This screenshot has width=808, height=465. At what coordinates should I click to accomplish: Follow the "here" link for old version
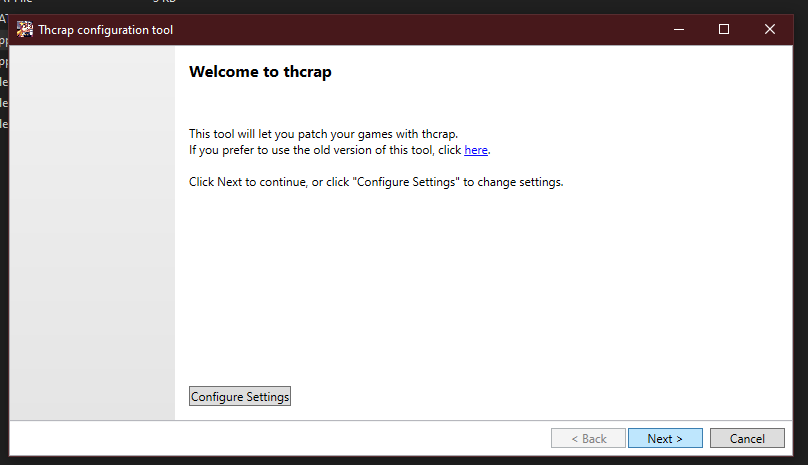click(x=476, y=150)
